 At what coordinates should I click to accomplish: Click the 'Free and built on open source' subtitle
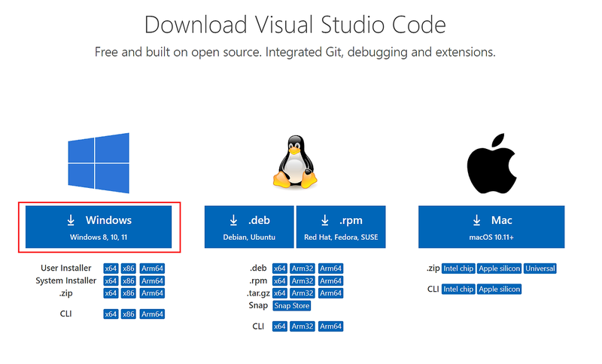(x=295, y=52)
